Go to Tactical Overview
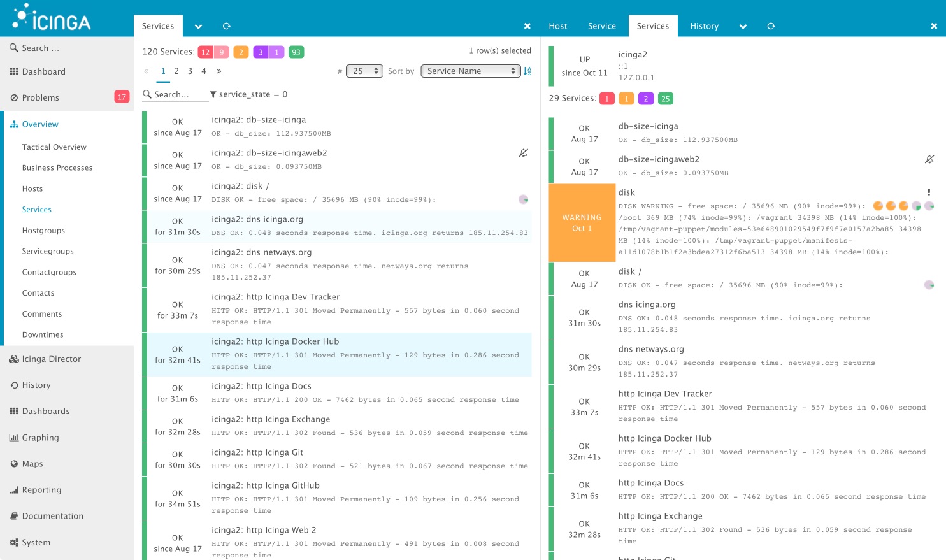 tap(54, 147)
